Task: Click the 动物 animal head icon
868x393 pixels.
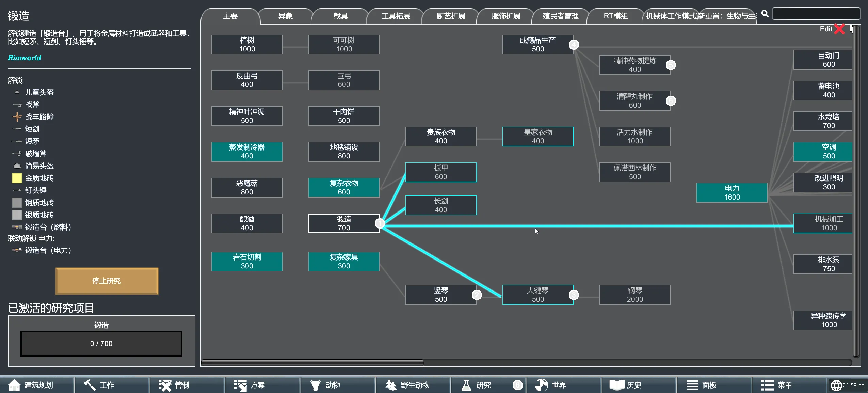Action: [x=315, y=385]
